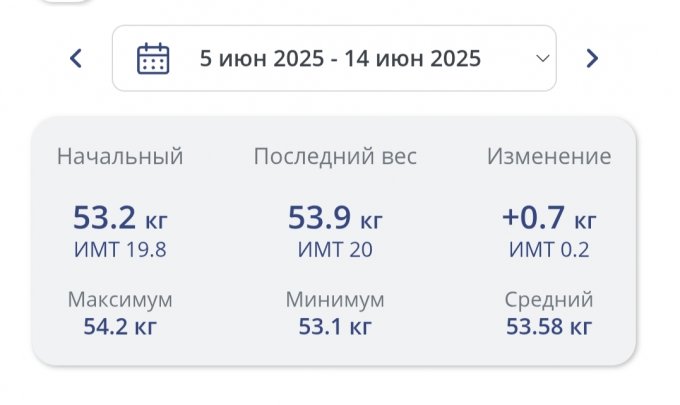Select the last weight 53.9 кг
680x405 pixels.
coord(335,217)
